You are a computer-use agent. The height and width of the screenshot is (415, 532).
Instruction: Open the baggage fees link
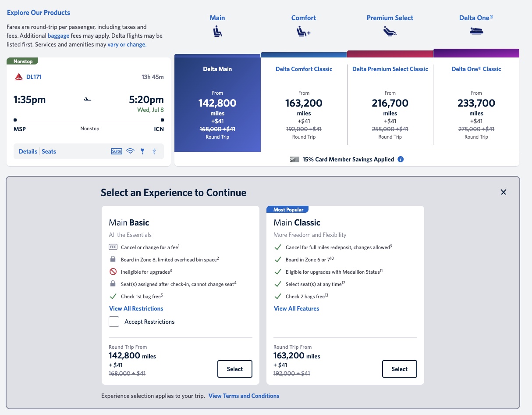point(58,36)
